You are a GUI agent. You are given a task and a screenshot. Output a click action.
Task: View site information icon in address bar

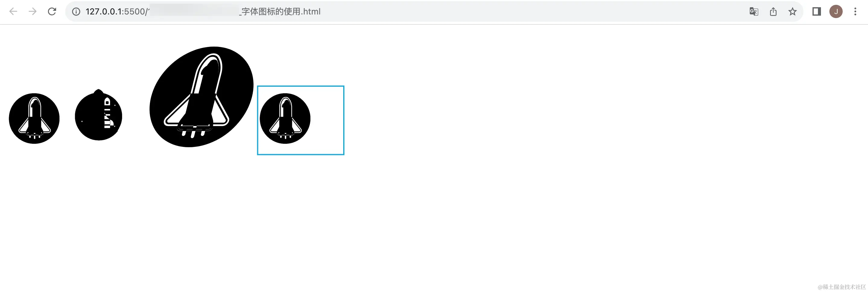[x=76, y=12]
